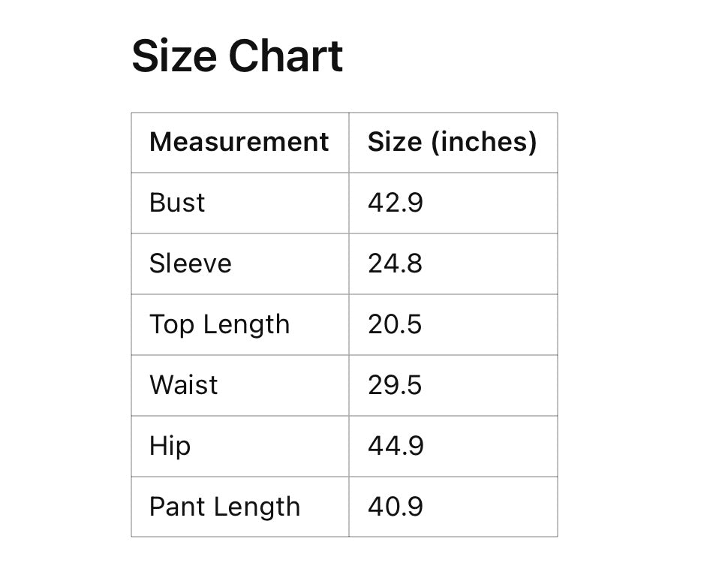
Task: Click the pant length value 40.9
Action: pos(396,507)
